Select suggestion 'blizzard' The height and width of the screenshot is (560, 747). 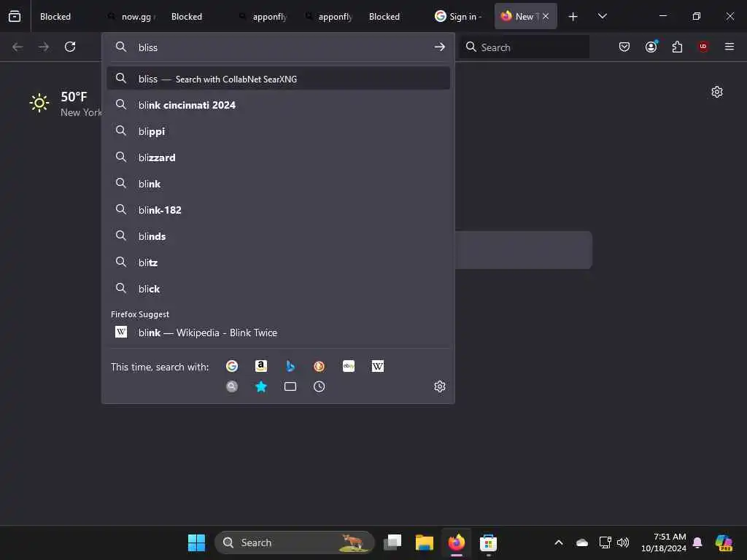278,157
